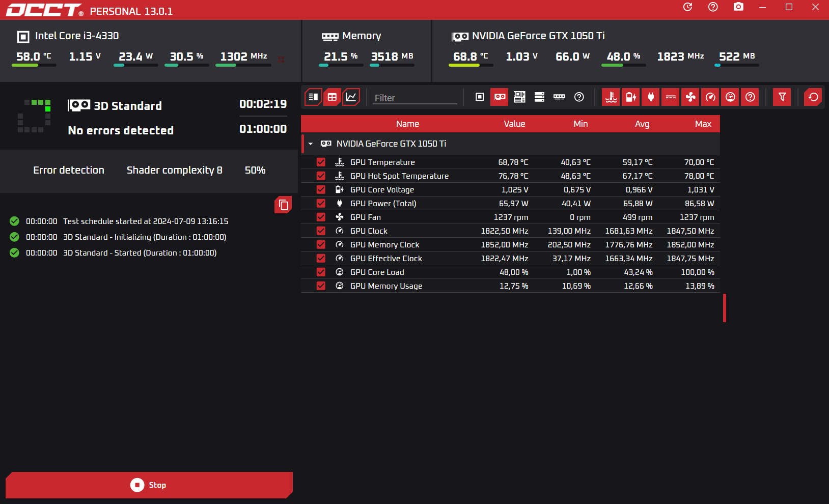This screenshot has width=829, height=504.
Task: Collapse the NVIDIA GeForce GTX 1050 Ti group
Action: click(311, 144)
